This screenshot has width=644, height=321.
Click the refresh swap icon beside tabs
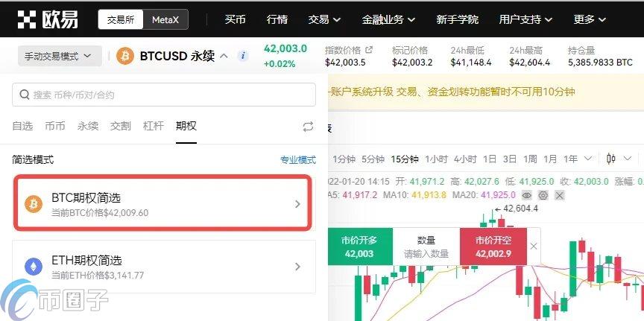308,127
